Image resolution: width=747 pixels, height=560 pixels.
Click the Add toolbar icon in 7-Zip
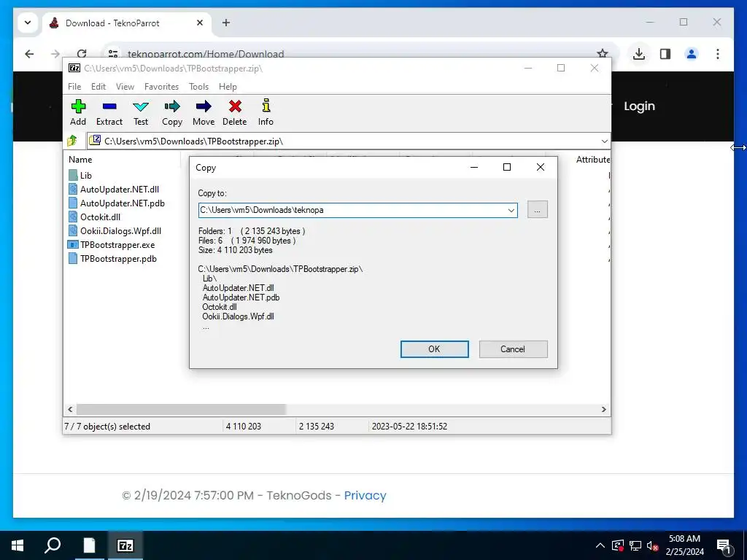[x=78, y=112]
